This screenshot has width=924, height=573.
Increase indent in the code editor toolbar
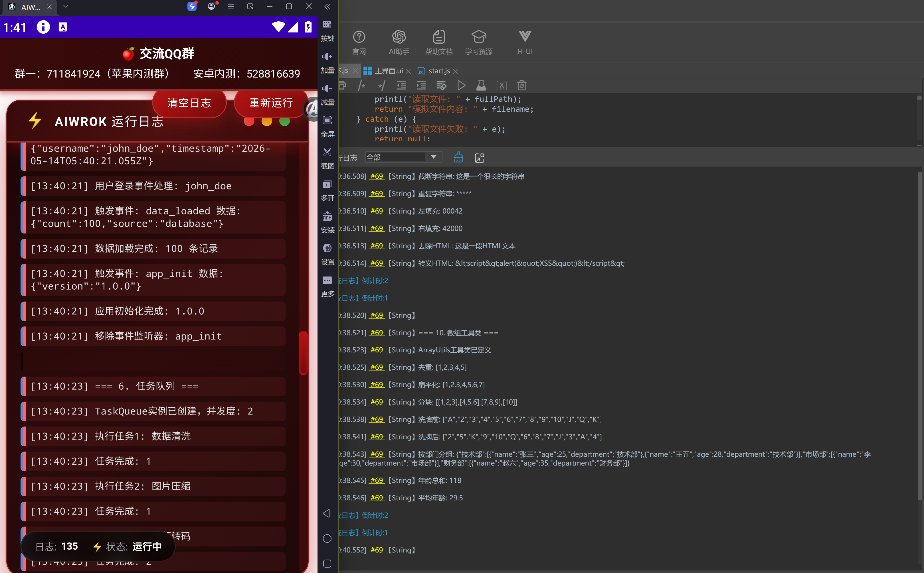tap(421, 86)
